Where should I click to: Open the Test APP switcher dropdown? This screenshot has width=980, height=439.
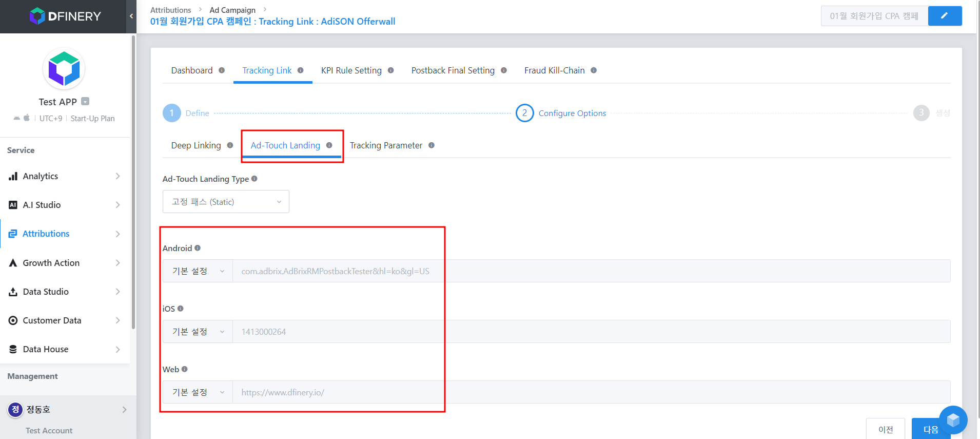[85, 101]
